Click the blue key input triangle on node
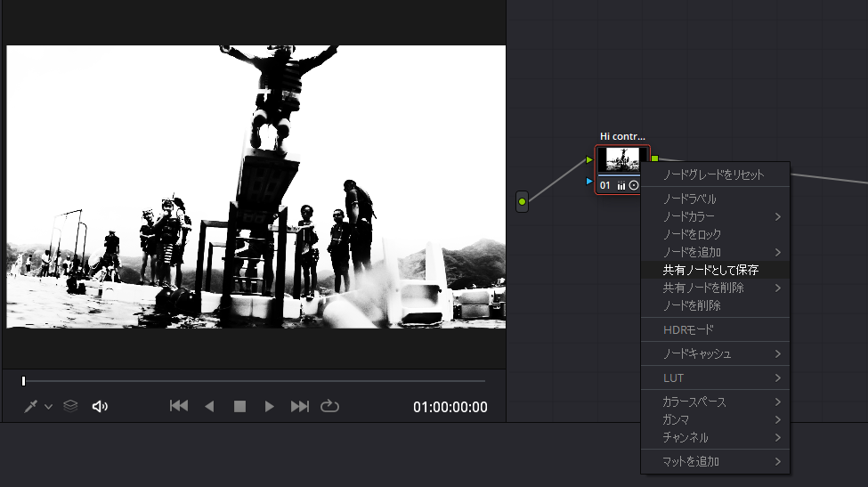 (589, 182)
